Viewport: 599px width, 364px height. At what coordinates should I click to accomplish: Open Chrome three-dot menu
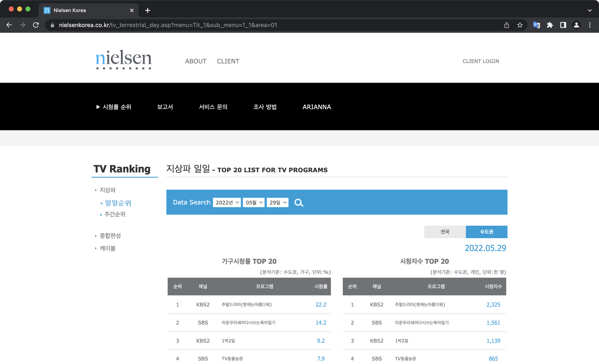[x=590, y=25]
